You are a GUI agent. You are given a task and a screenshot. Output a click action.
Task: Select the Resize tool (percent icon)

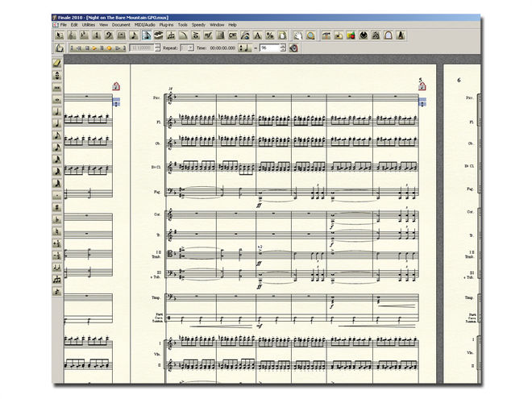pos(270,35)
